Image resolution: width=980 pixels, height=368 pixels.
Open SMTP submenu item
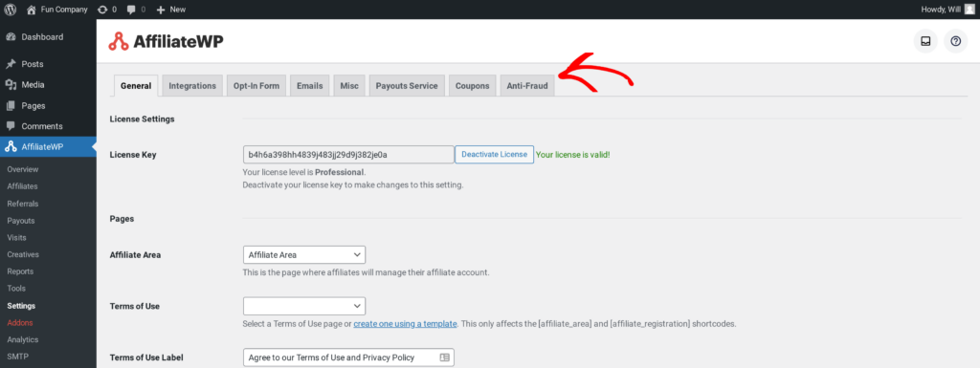click(x=17, y=357)
